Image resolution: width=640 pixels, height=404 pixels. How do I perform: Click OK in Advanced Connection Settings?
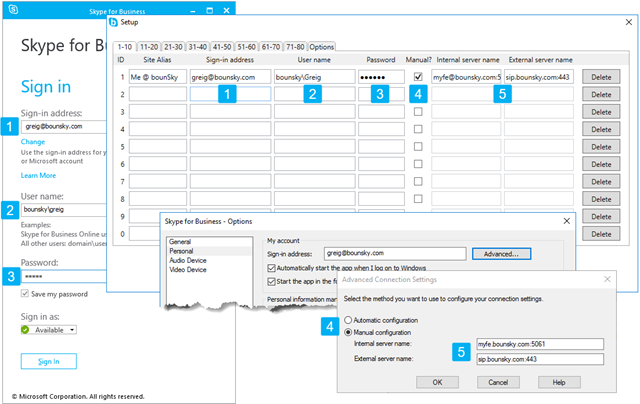438,382
